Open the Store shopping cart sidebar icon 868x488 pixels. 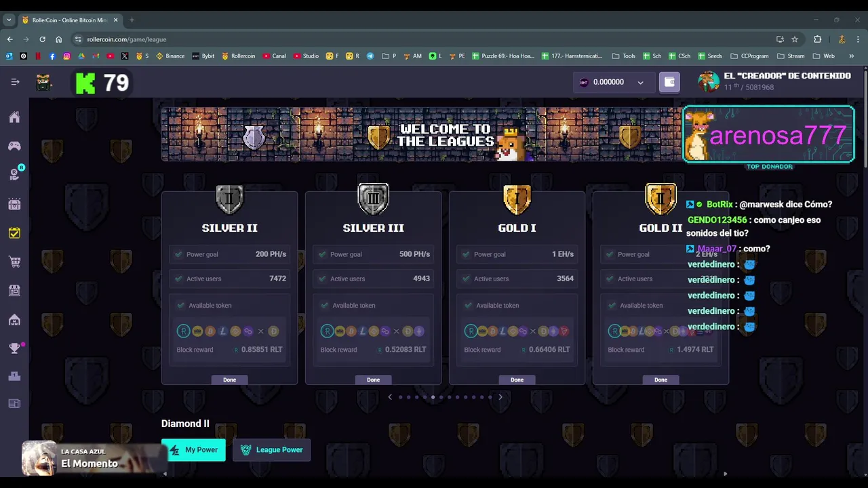click(x=14, y=262)
